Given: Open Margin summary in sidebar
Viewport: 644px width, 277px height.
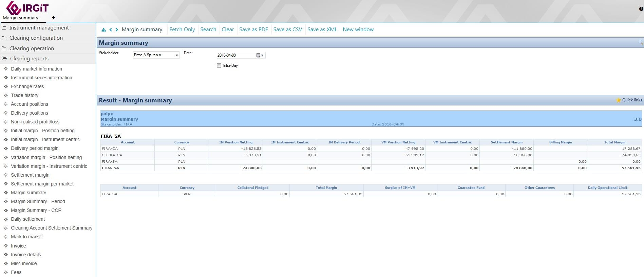Looking at the screenshot, I should pos(29,193).
